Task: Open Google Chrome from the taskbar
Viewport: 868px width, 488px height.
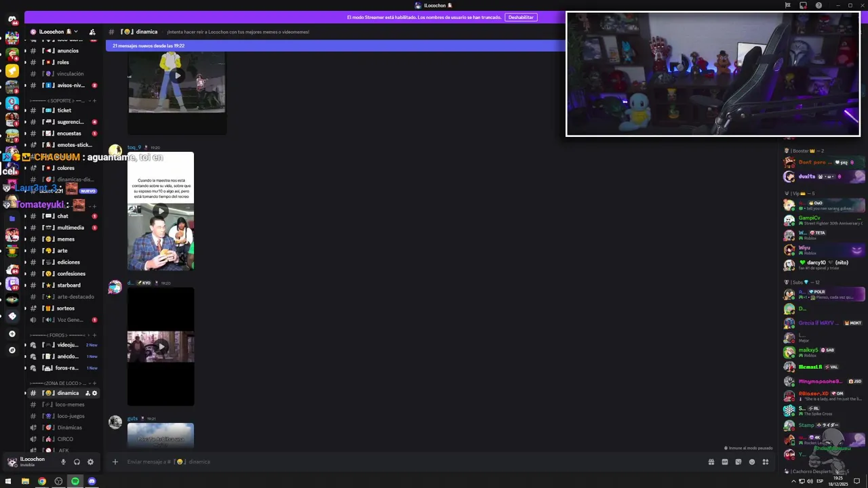Action: tap(42, 481)
